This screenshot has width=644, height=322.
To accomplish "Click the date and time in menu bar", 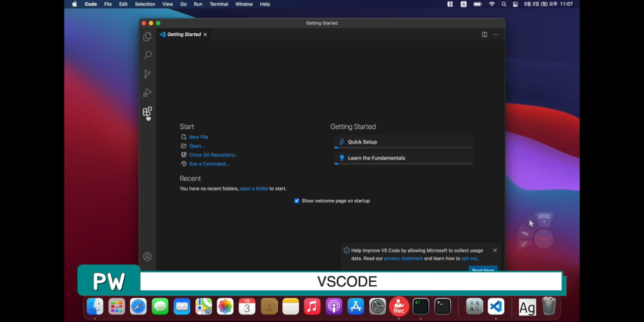I will point(548,4).
